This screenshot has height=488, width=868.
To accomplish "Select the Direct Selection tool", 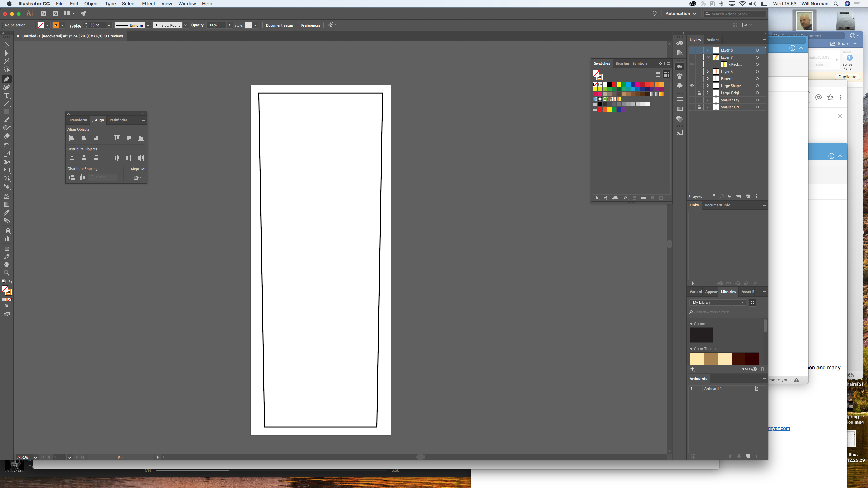I will coord(6,53).
